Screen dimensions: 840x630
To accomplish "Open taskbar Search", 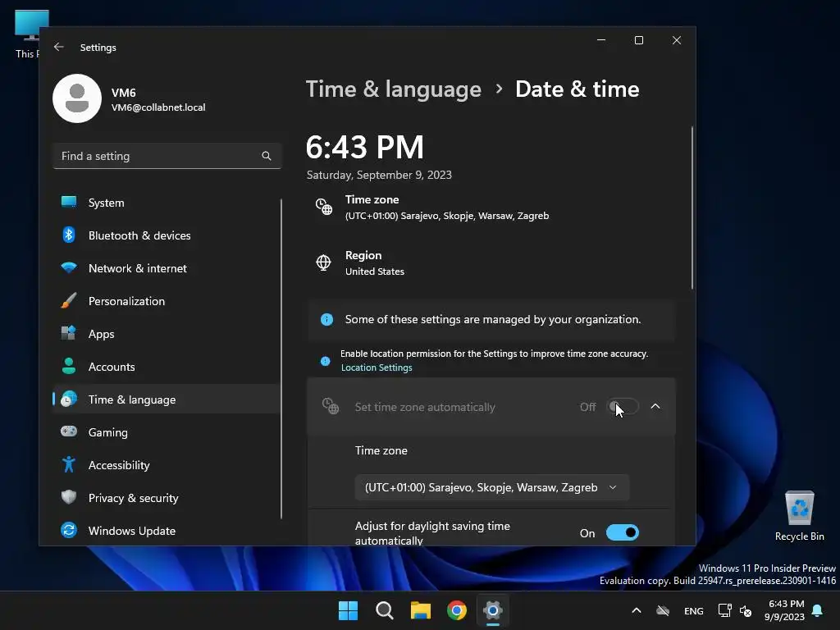I will pos(385,610).
